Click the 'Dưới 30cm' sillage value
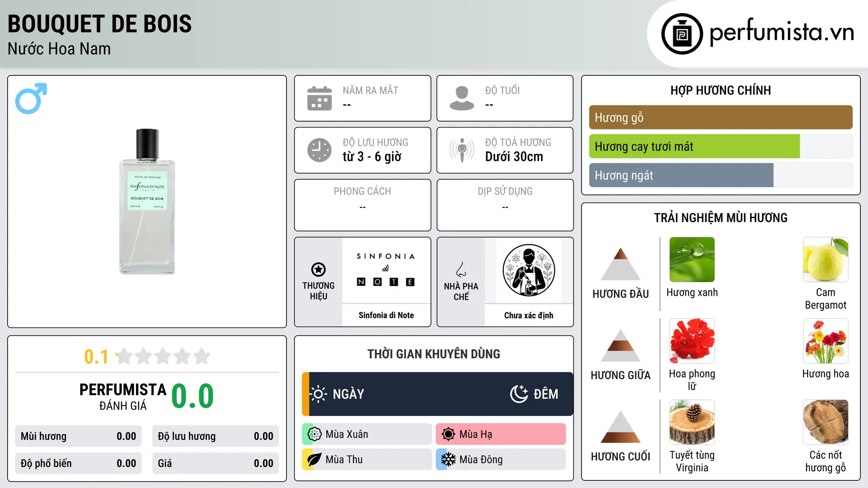The height and width of the screenshot is (488, 868). pyautogui.click(x=514, y=157)
